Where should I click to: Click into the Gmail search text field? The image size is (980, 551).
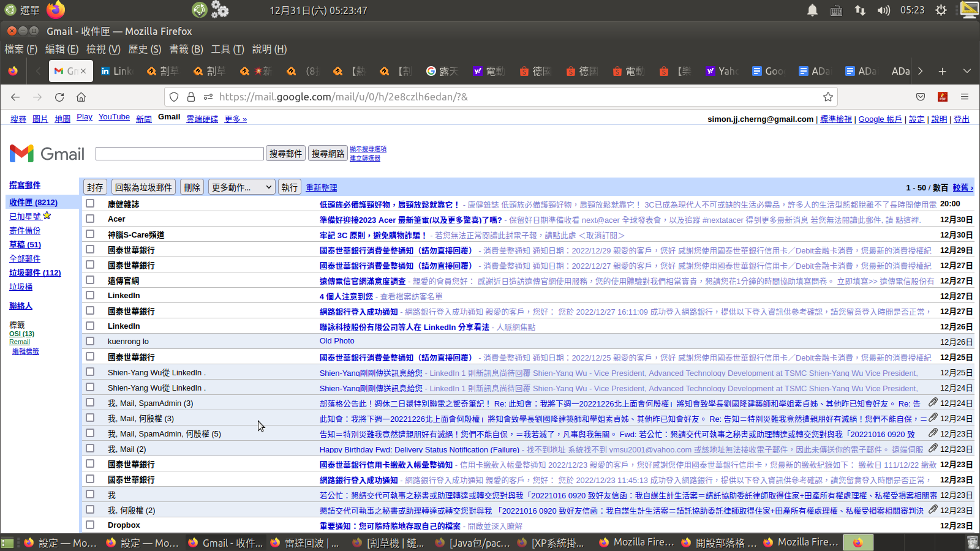tap(179, 154)
